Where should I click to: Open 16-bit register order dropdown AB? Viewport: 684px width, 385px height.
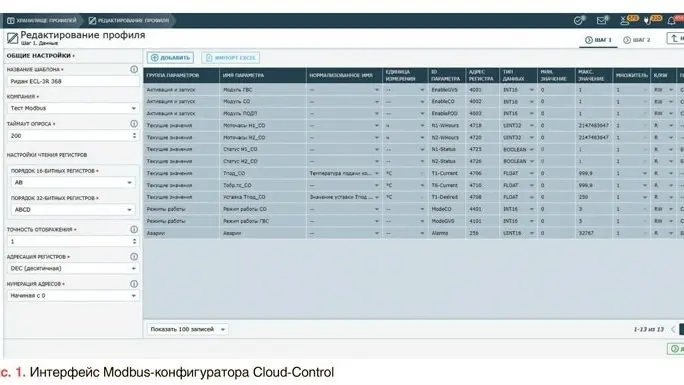pyautogui.click(x=73, y=182)
